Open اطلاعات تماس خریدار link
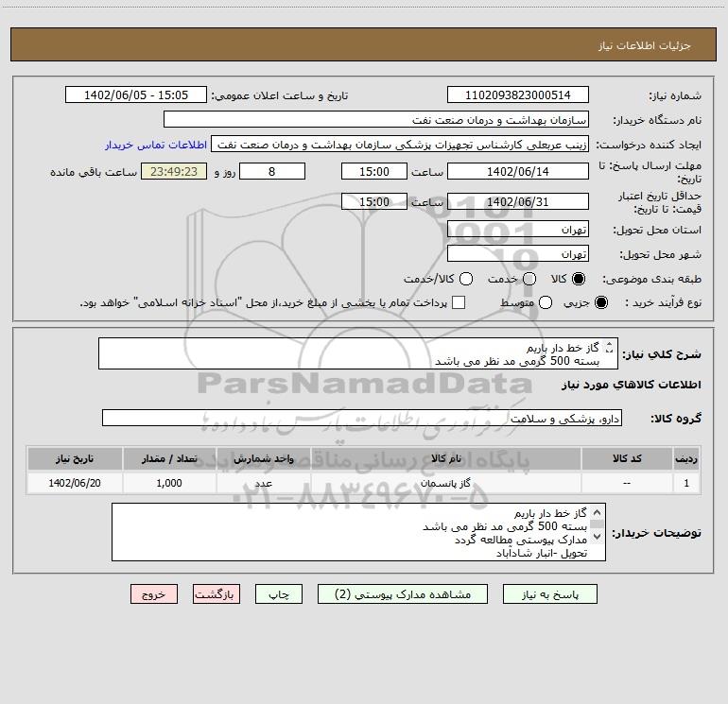This screenshot has width=728, height=704. (x=156, y=145)
